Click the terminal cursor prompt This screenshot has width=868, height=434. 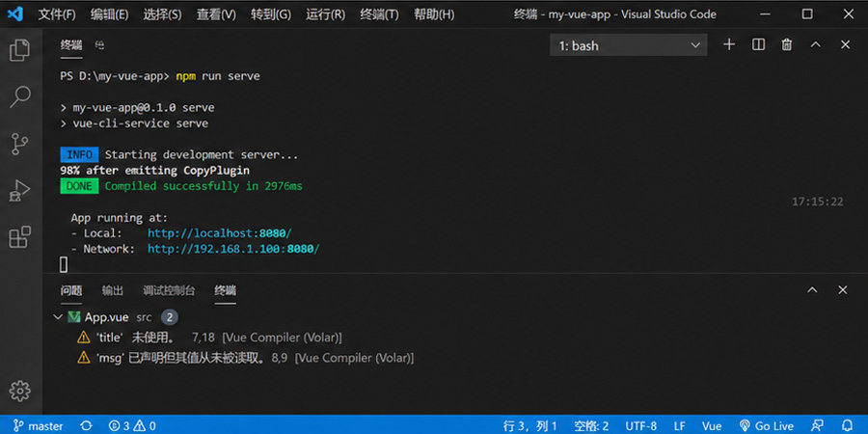tap(64, 265)
